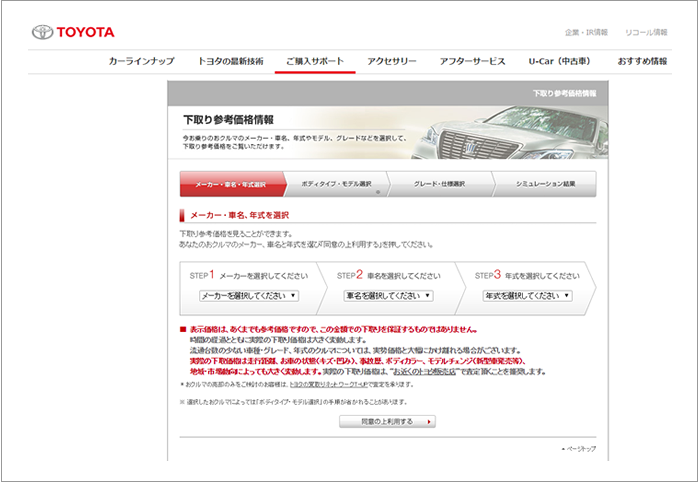Viewport: 700px width, 483px height.
Task: Go to the アクセサリー menu
Action: point(392,61)
